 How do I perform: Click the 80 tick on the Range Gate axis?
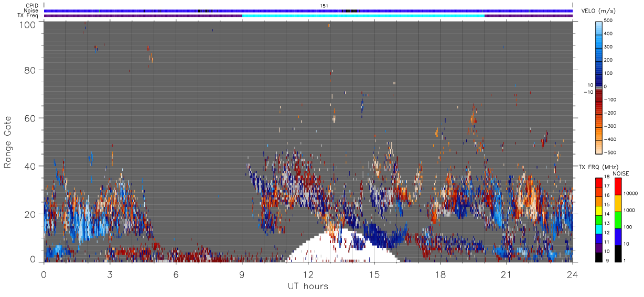click(x=29, y=70)
